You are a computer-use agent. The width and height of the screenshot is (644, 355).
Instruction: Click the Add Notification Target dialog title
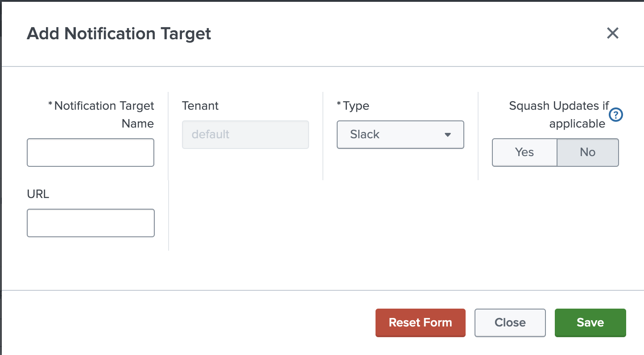(119, 33)
